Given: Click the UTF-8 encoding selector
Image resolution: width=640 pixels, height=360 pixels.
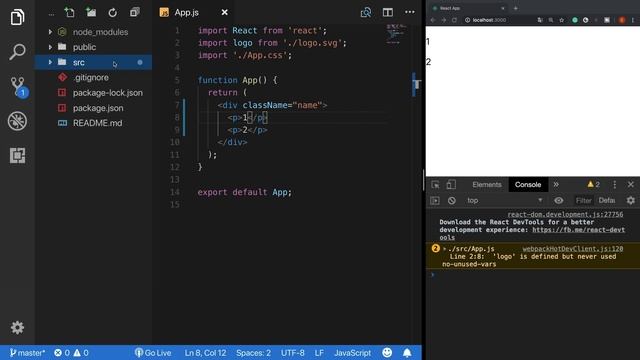Looking at the screenshot, I should 293,353.
